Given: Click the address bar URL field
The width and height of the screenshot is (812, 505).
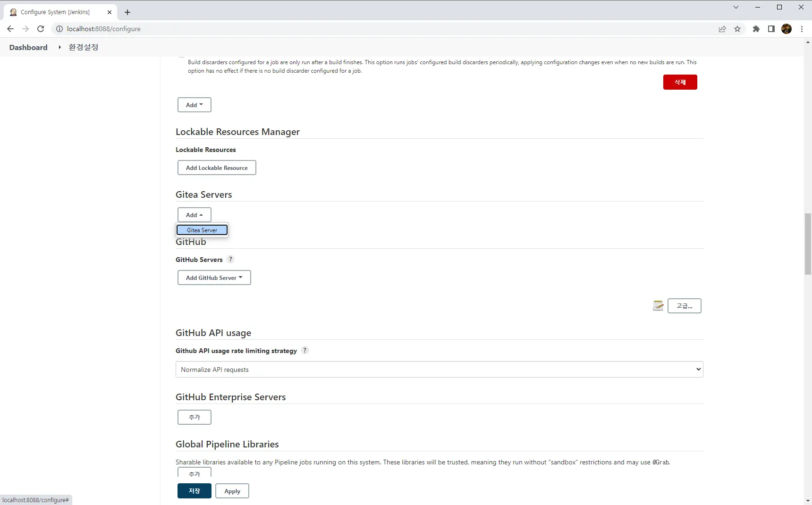Looking at the screenshot, I should pos(330,29).
